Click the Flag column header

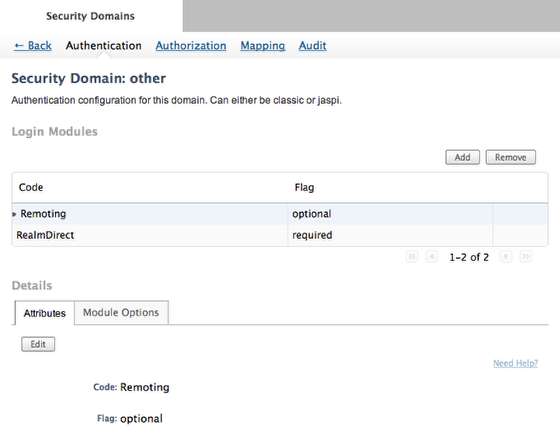304,187
